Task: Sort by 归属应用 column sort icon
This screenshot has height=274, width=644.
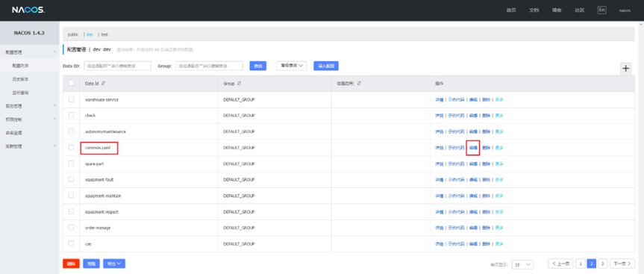Action: click(x=359, y=84)
